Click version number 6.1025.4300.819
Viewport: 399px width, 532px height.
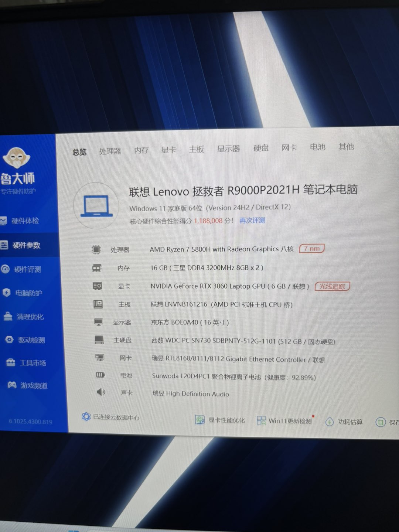coord(31,422)
